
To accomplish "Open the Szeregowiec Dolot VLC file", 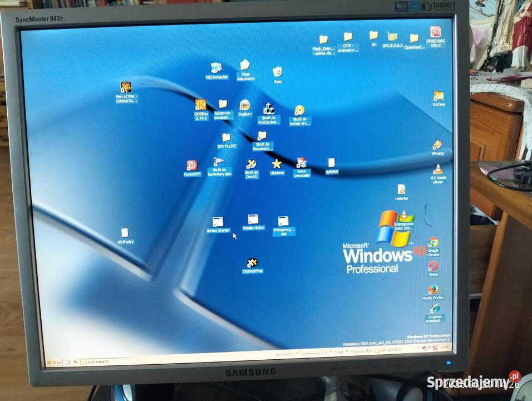I will 404,221.
